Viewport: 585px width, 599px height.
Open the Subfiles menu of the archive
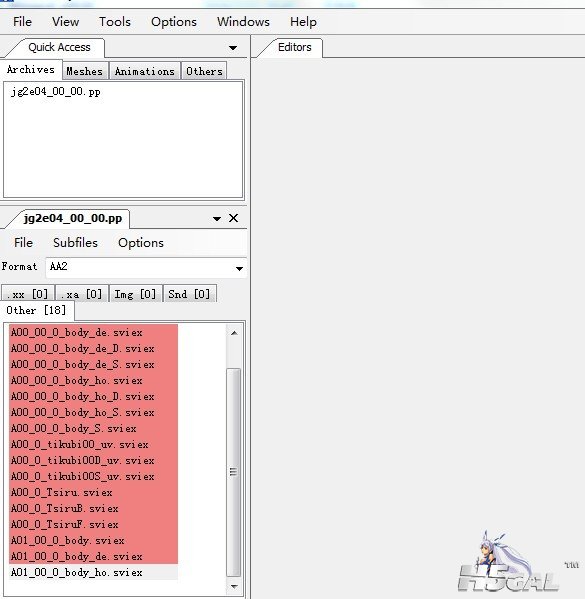point(75,243)
